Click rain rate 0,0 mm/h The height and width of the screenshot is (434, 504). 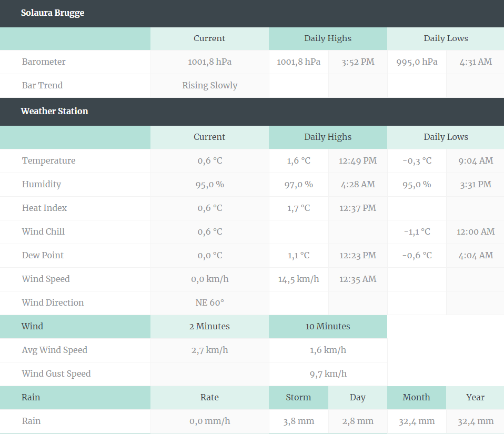pos(209,421)
